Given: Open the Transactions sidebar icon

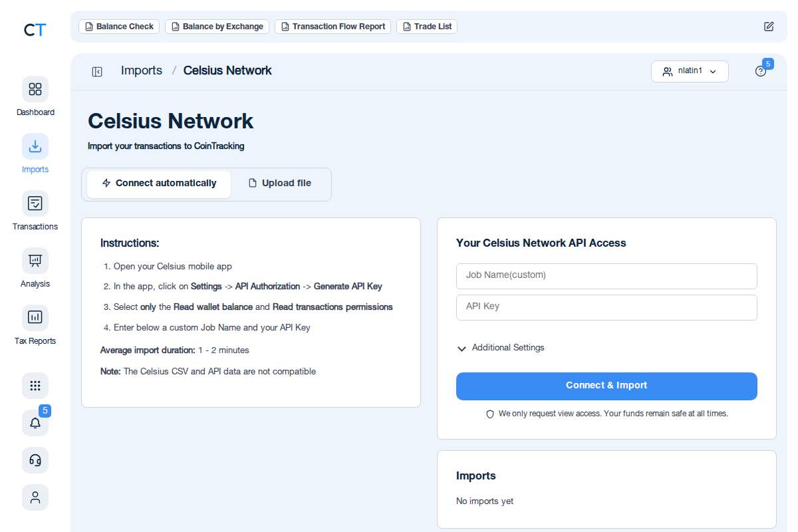Looking at the screenshot, I should tap(35, 203).
